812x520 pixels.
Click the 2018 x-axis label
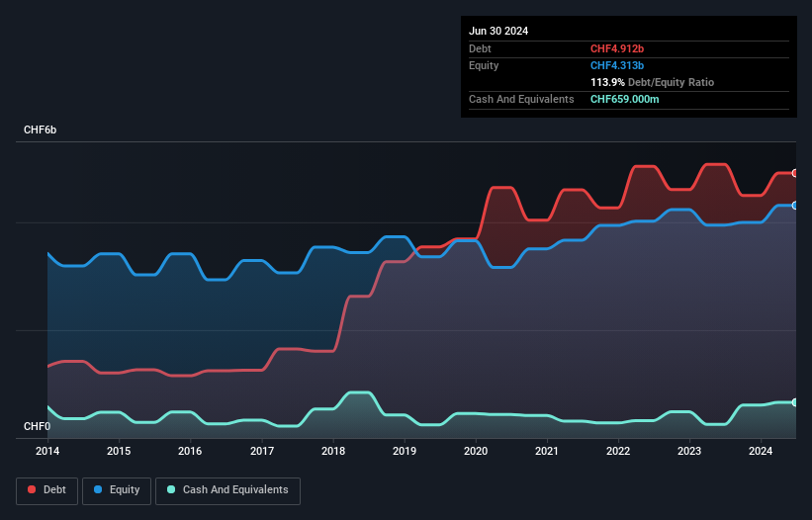(x=333, y=451)
